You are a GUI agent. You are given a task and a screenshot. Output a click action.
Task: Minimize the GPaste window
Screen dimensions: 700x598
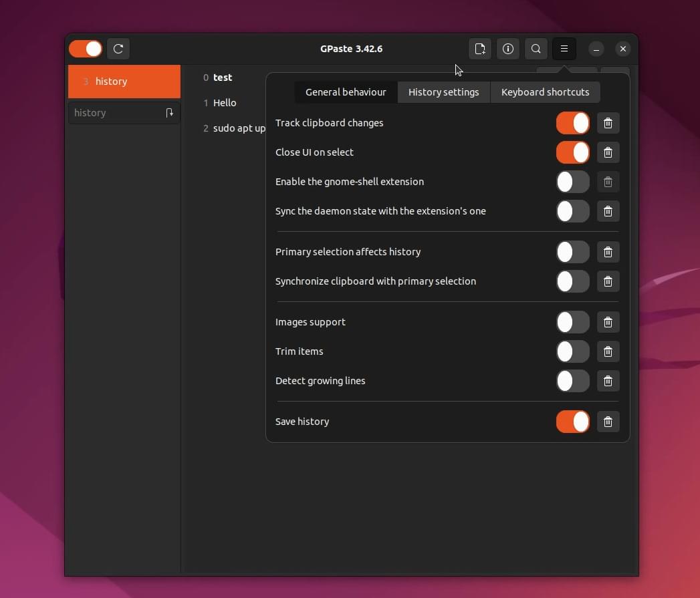pos(596,49)
